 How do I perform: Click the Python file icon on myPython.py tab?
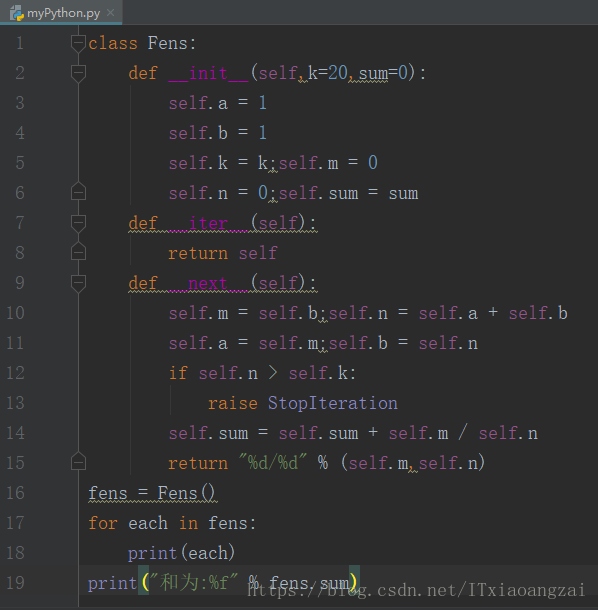[17, 13]
